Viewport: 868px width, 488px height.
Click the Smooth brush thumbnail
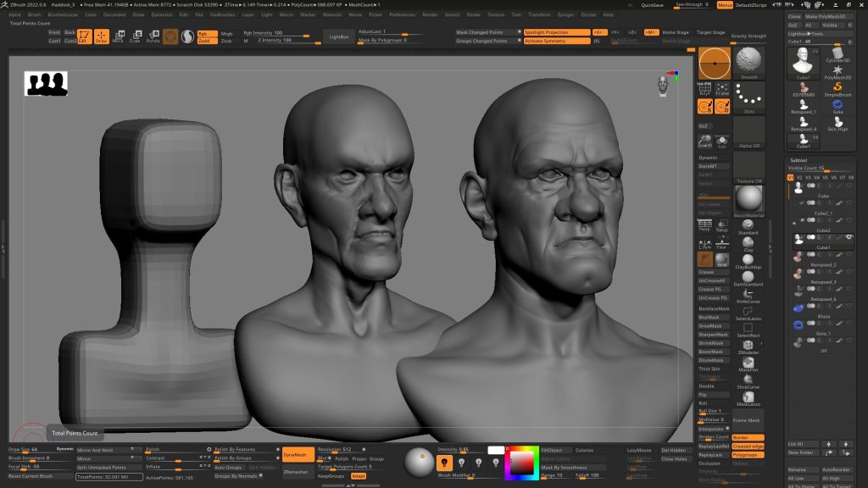tap(749, 63)
